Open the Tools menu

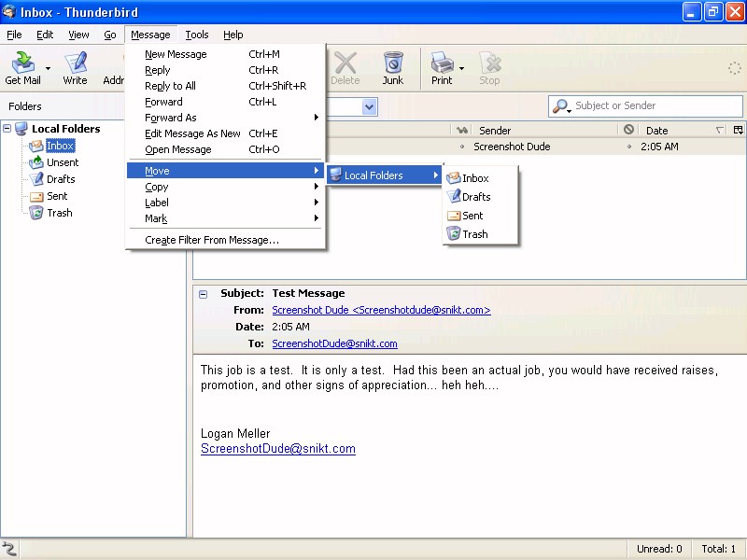(197, 35)
